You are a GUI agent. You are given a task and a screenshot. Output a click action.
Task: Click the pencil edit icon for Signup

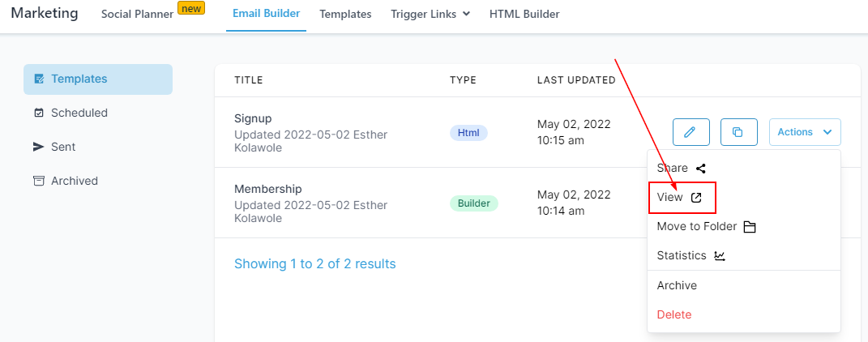(x=691, y=131)
